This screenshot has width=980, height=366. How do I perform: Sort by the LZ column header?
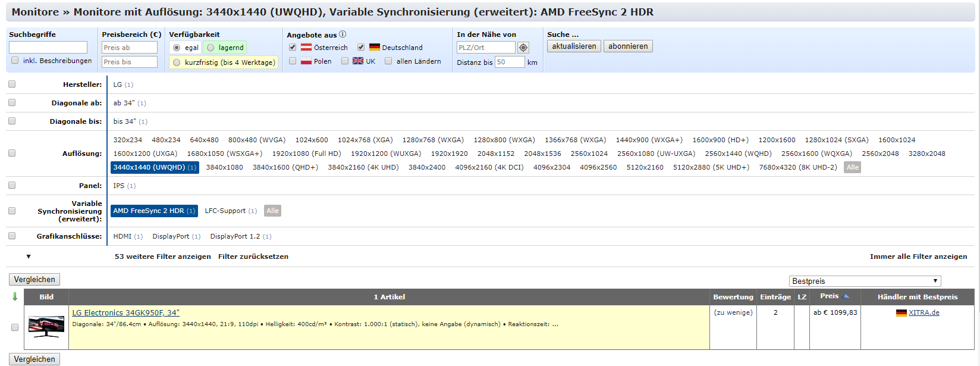point(802,297)
